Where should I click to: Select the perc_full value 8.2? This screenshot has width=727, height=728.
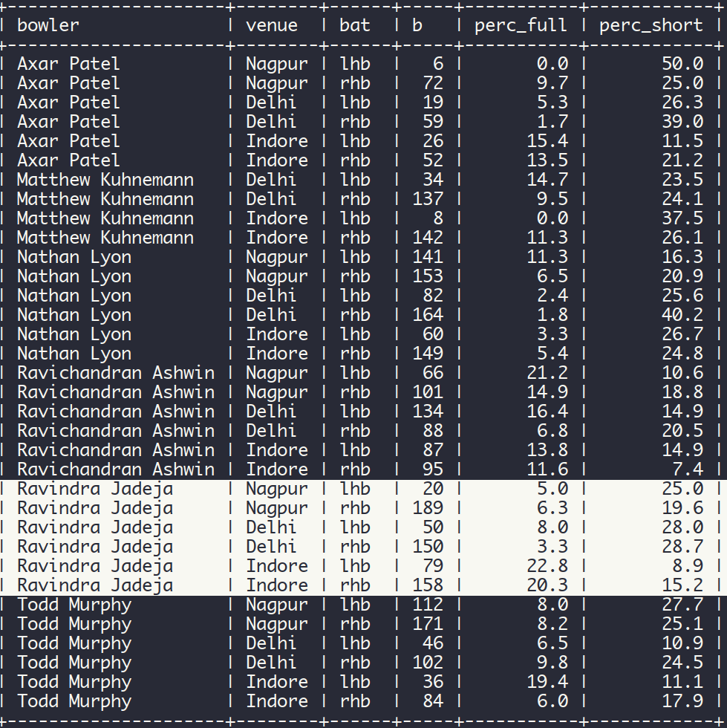pos(552,624)
